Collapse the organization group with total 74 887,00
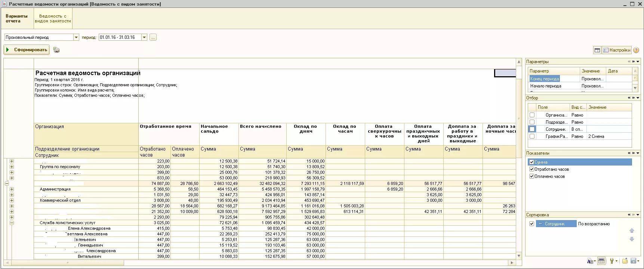The width and height of the screenshot is (644, 269). coord(7,183)
